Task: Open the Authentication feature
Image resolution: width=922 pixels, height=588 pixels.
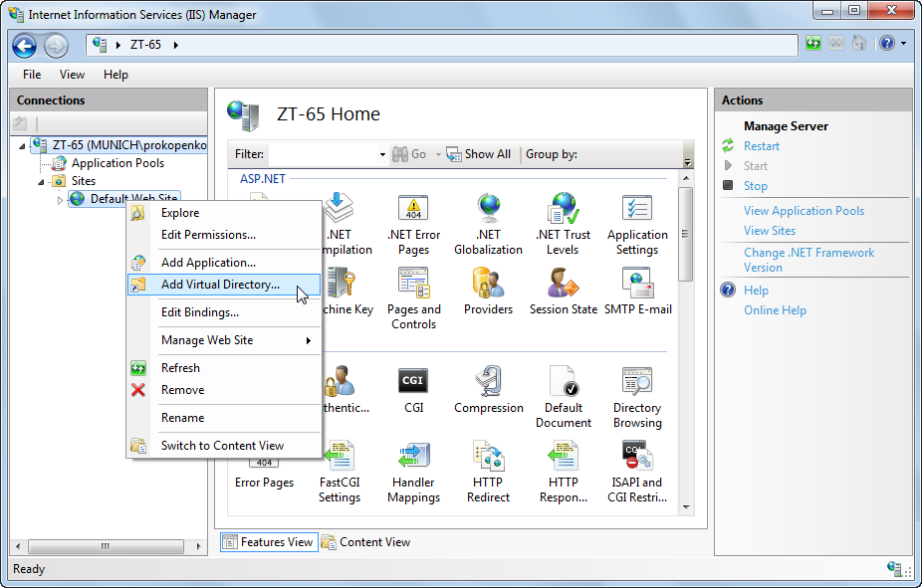Action: tap(346, 390)
